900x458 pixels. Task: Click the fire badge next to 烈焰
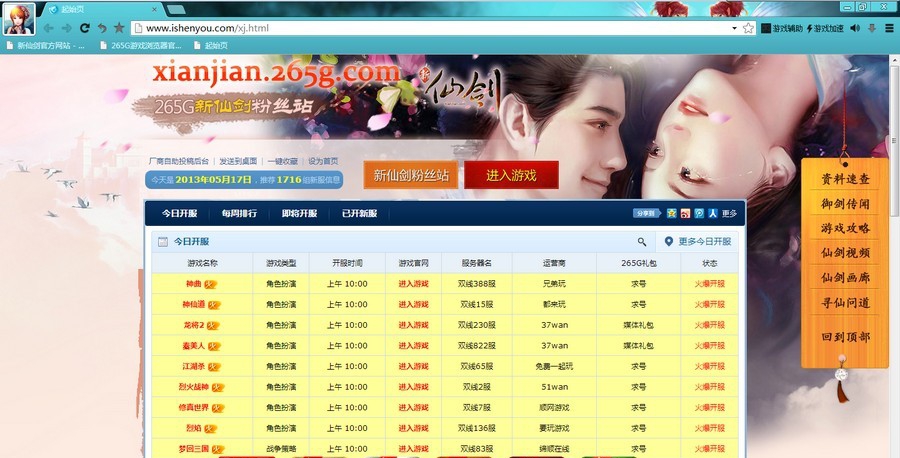coord(211,429)
